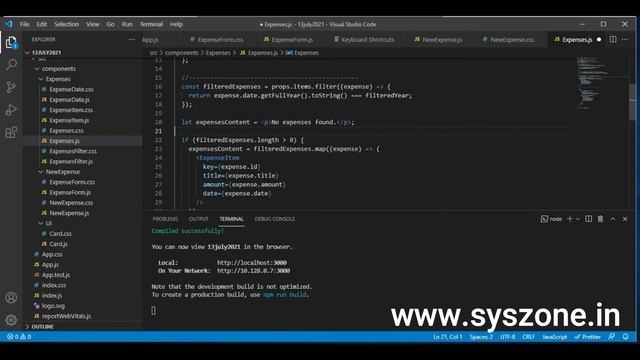This screenshot has height=360, width=640.
Task: Maximize the terminal panel size
Action: 613,219
